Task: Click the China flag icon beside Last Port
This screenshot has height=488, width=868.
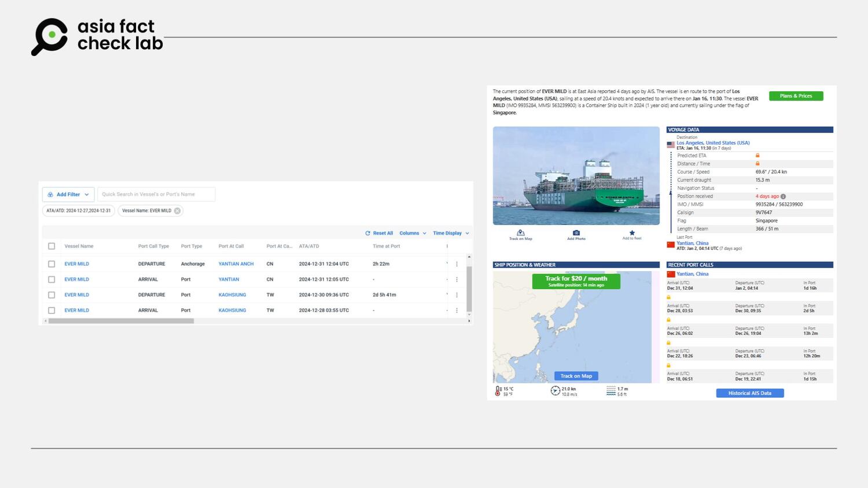Action: point(671,245)
